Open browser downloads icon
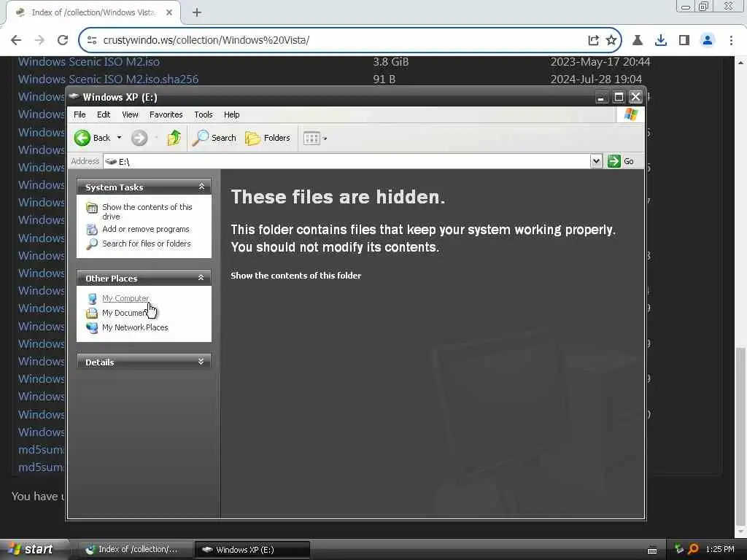This screenshot has width=747, height=560. (x=660, y=40)
